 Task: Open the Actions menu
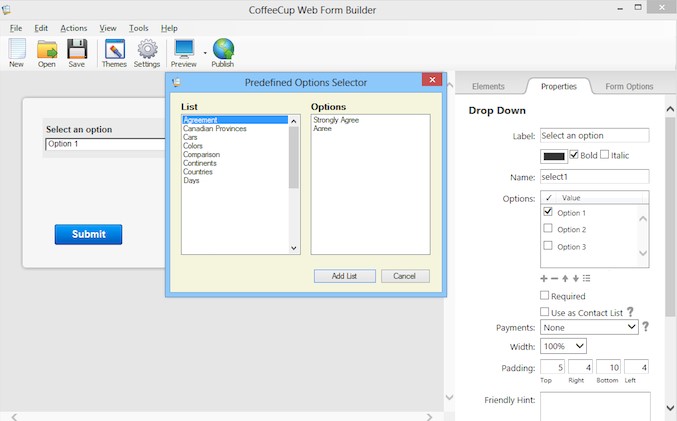coord(74,28)
